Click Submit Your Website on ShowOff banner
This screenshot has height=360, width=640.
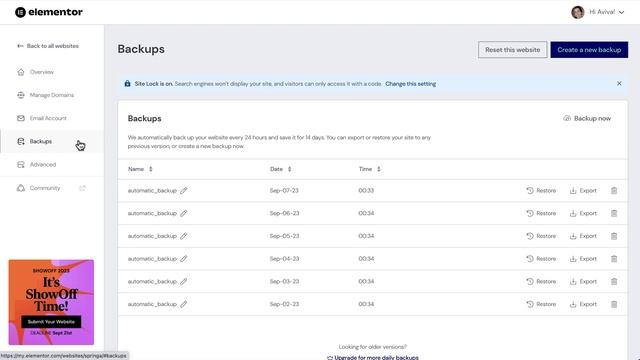pos(51,322)
